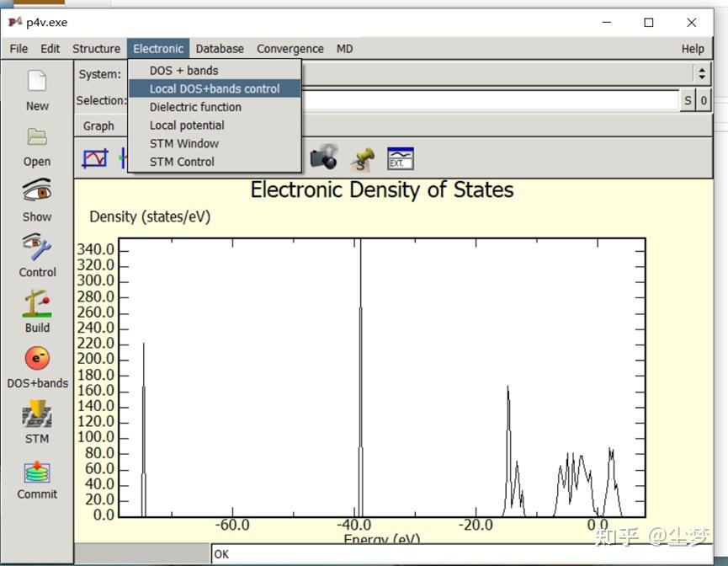The width and height of the screenshot is (728, 566).
Task: Click the EXT. export toolbar icon
Action: (400, 158)
